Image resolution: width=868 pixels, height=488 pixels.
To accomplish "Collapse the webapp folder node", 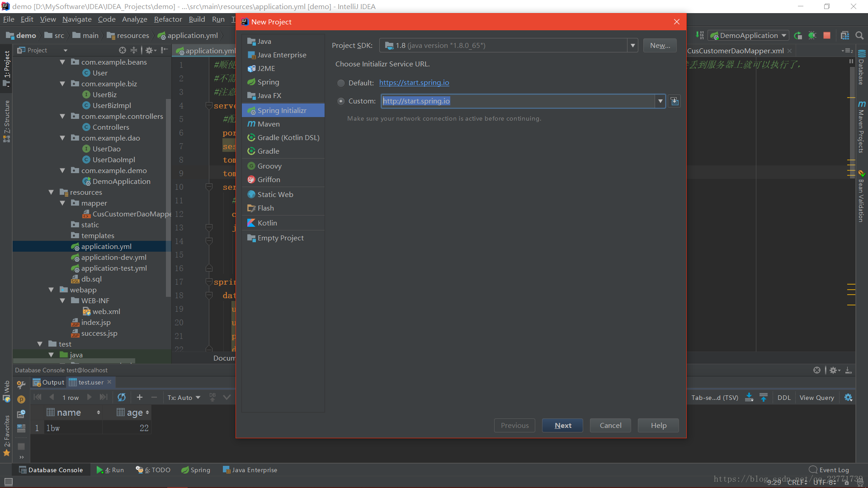I will (x=51, y=290).
